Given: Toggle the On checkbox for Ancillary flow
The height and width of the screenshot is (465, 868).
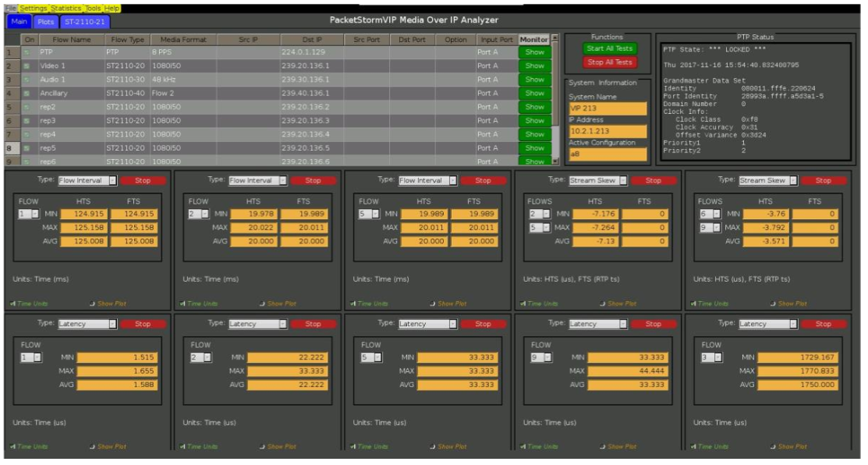Looking at the screenshot, I should coord(29,94).
